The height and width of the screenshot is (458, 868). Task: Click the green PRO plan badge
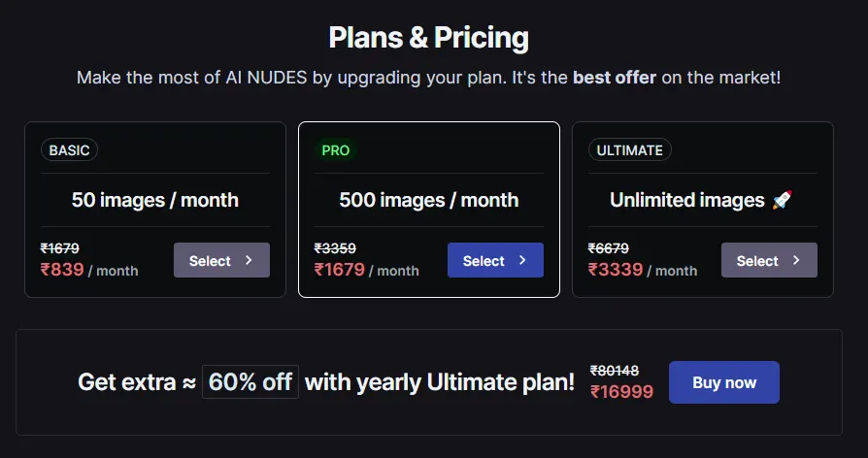336,150
